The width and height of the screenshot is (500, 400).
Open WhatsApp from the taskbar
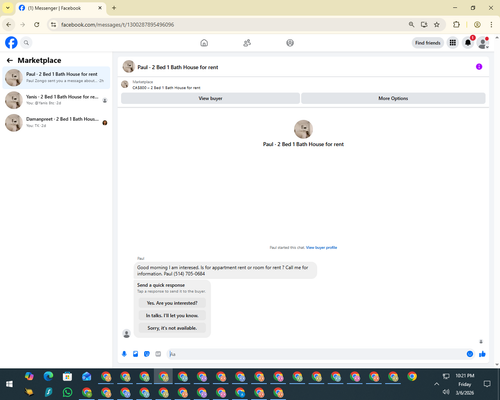(x=67, y=392)
